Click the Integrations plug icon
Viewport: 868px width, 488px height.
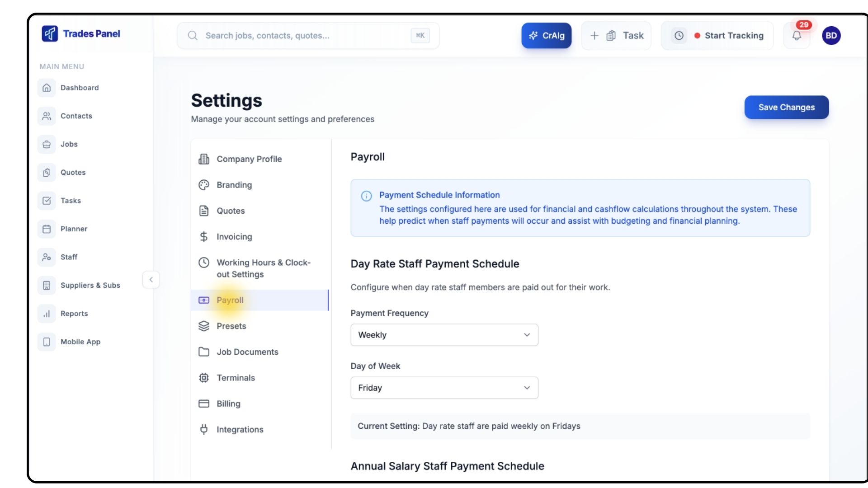pos(204,429)
